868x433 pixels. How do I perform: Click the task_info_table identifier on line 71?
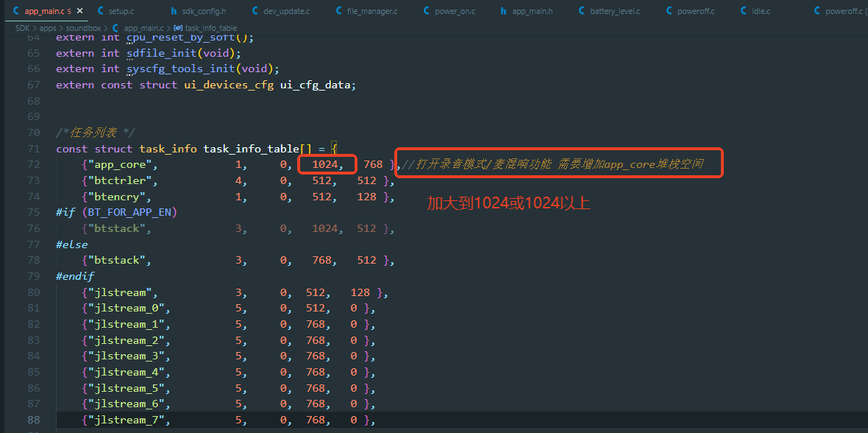point(252,149)
